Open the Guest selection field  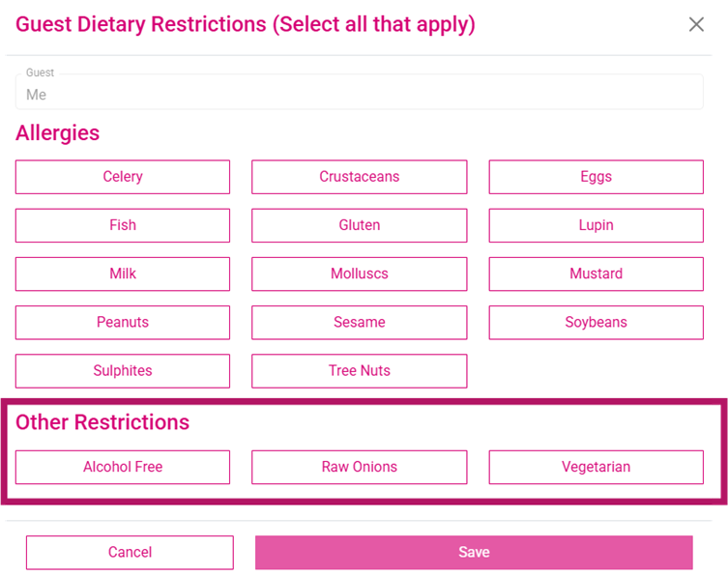point(360,92)
